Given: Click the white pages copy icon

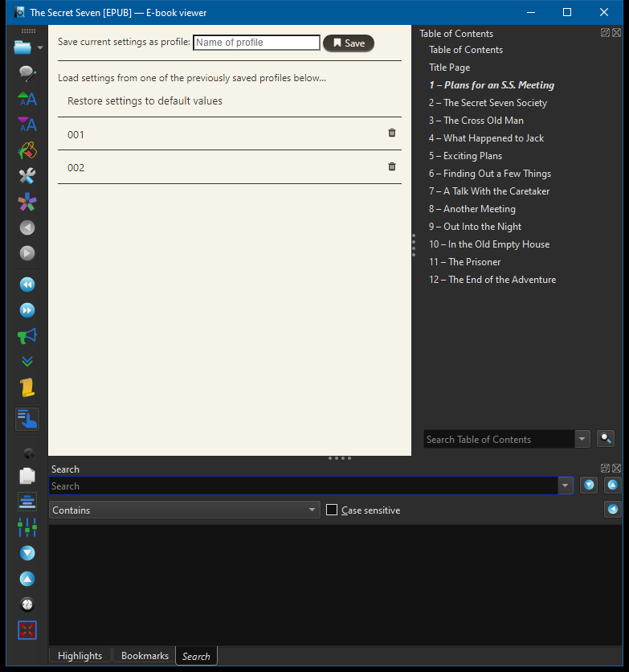Looking at the screenshot, I should (x=27, y=476).
